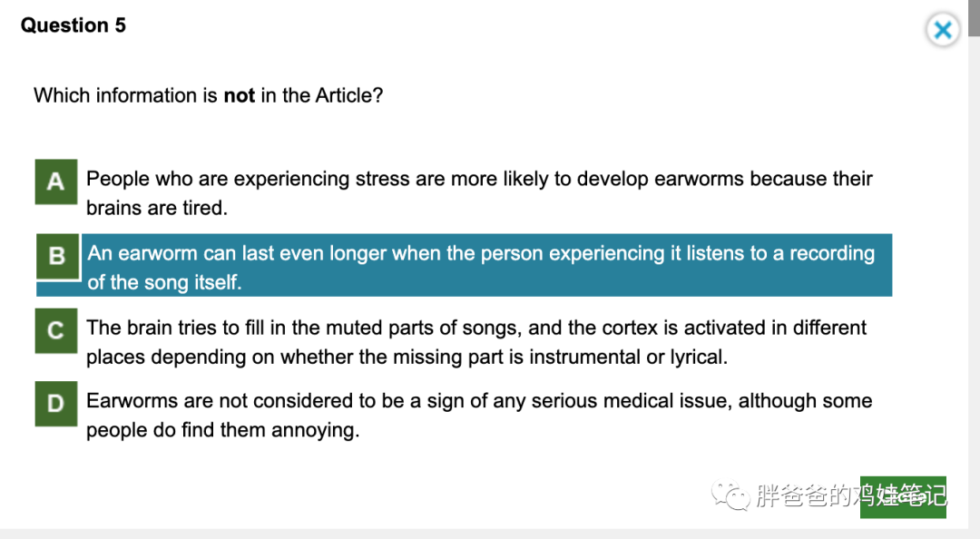Select the green C answer badge
Viewport: 980px width, 539px height.
pos(56,331)
